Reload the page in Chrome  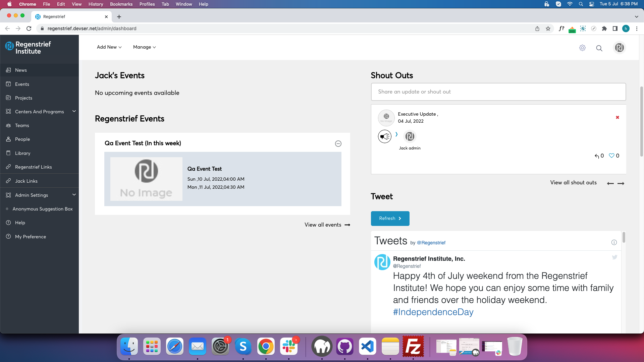pos(29,28)
